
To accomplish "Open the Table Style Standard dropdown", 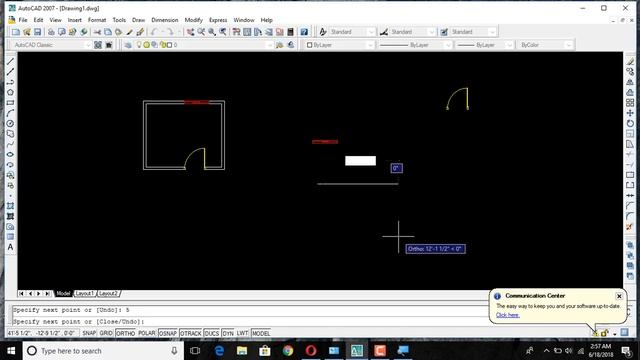I will (x=492, y=32).
